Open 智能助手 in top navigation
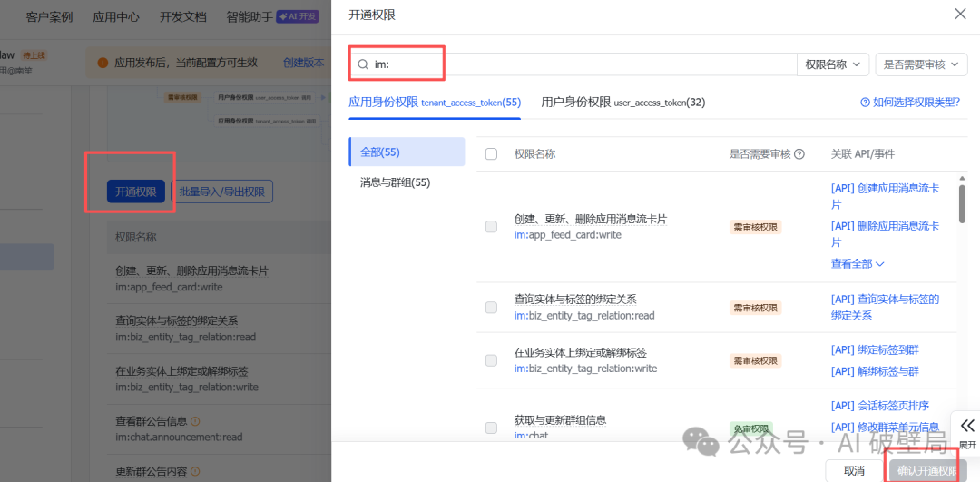 click(x=250, y=17)
